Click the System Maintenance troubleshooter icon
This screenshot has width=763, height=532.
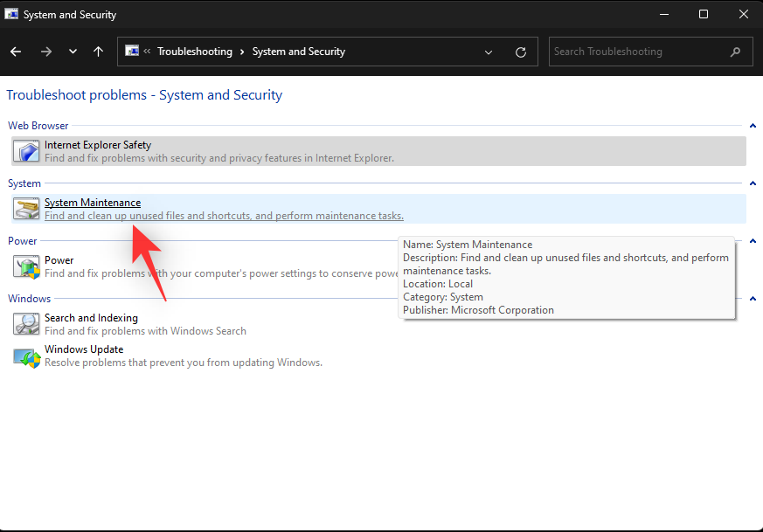[25, 209]
